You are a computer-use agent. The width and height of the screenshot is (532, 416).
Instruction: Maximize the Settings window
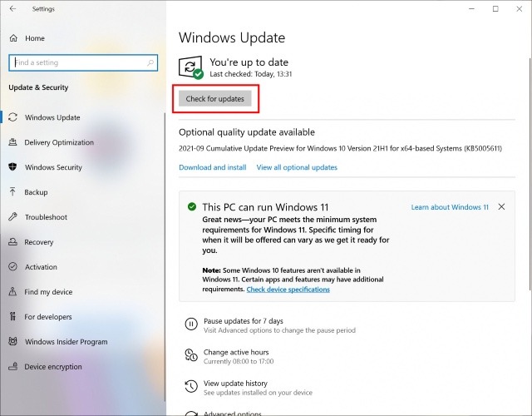(x=495, y=9)
